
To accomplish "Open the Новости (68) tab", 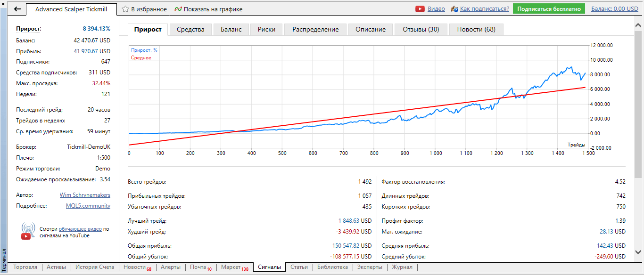I will click(476, 29).
